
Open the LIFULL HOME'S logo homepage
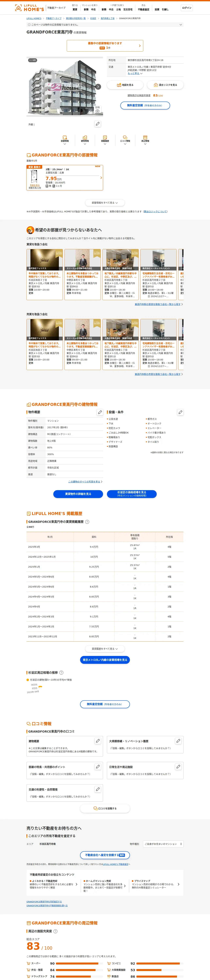(29, 8)
